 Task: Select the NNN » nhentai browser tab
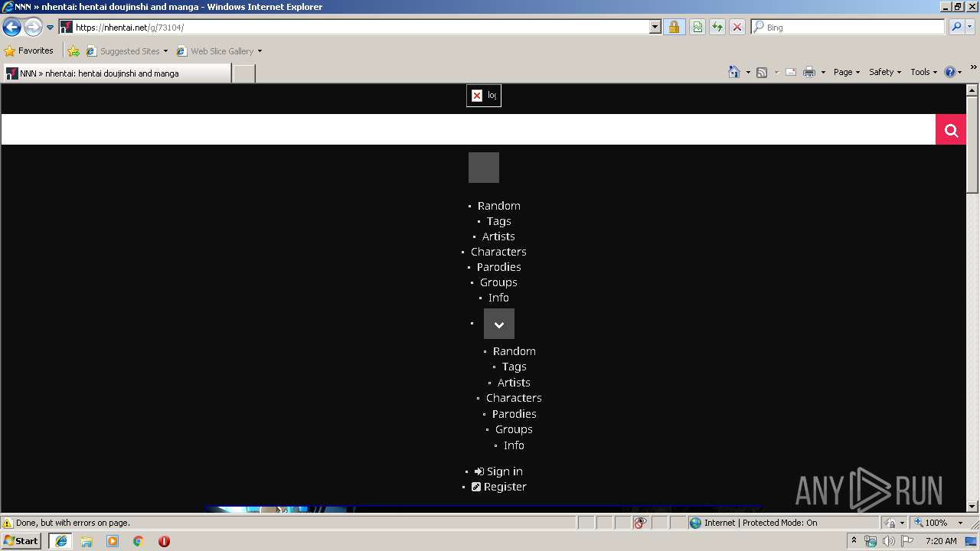(x=116, y=73)
